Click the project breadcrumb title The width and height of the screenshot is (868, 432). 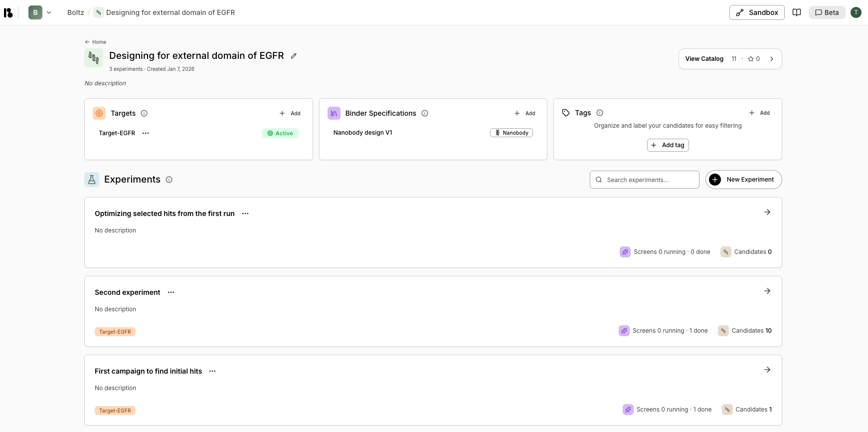[171, 12]
